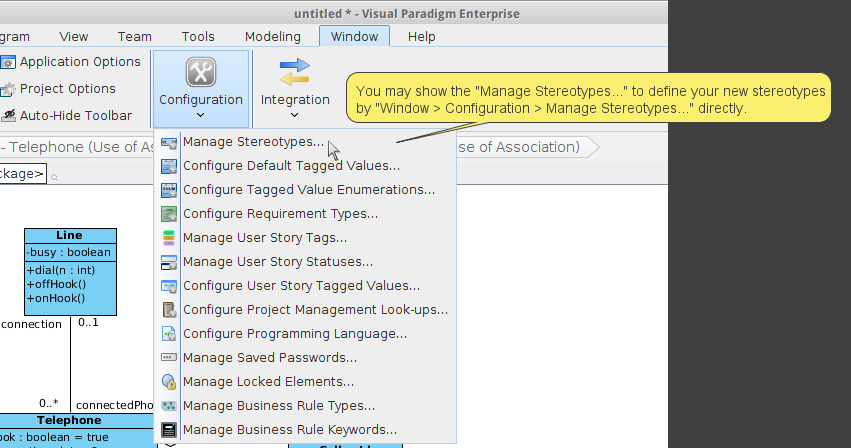851x448 pixels.
Task: Switch to the Tools ribbon tab
Action: (198, 36)
